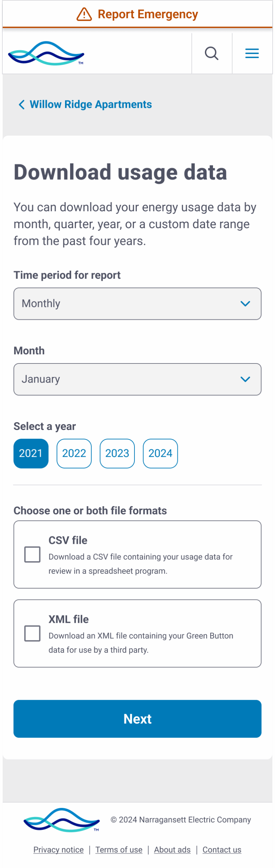Click the footer wave logo
275x868 pixels.
click(62, 820)
